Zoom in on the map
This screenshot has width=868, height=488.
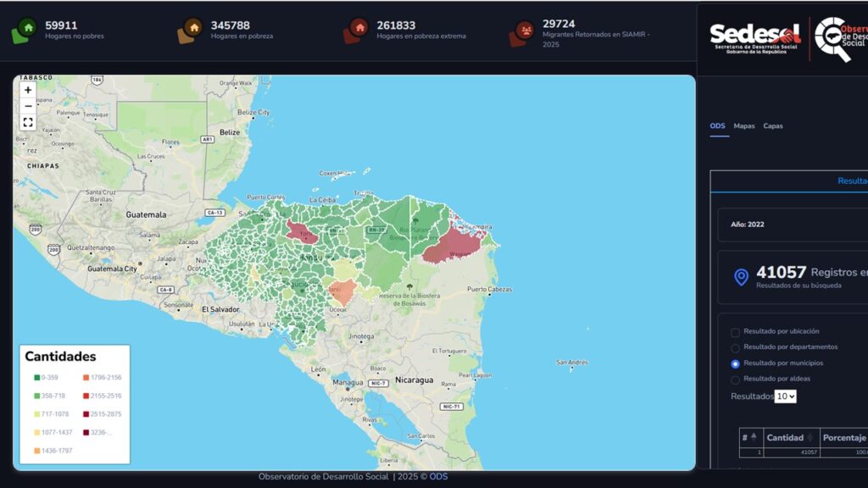pyautogui.click(x=28, y=90)
